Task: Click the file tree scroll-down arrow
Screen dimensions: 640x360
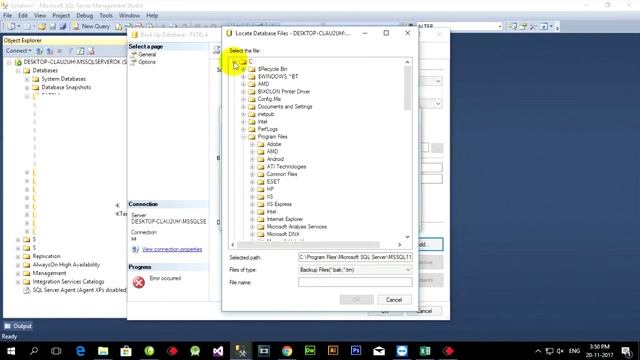Action: pos(407,237)
